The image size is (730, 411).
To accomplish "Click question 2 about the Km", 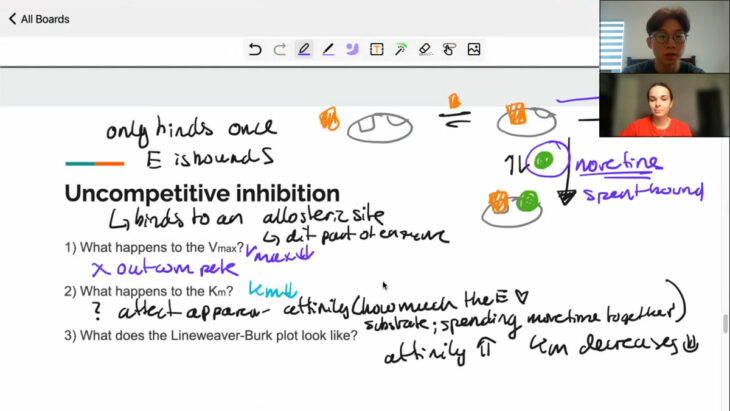I will [x=149, y=291].
